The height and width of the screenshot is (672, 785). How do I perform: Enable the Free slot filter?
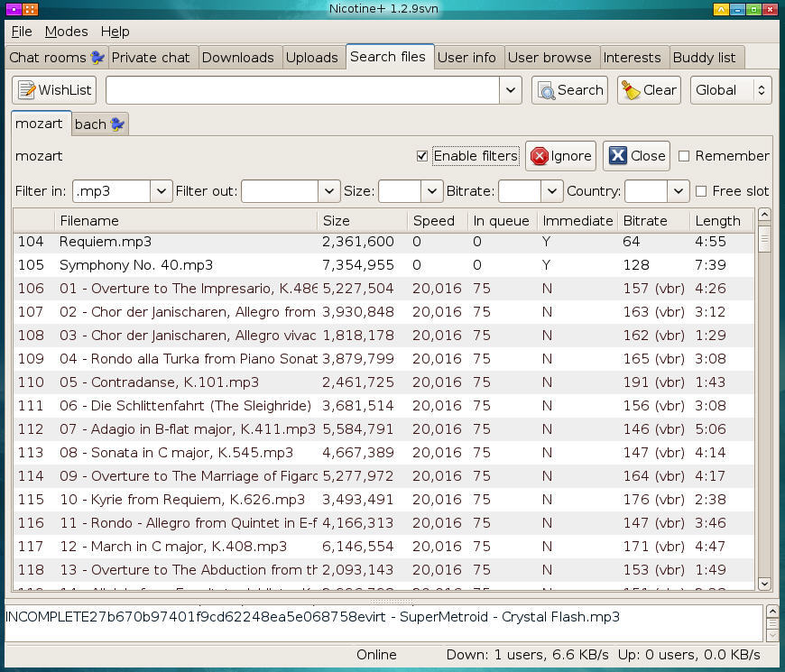pos(703,190)
